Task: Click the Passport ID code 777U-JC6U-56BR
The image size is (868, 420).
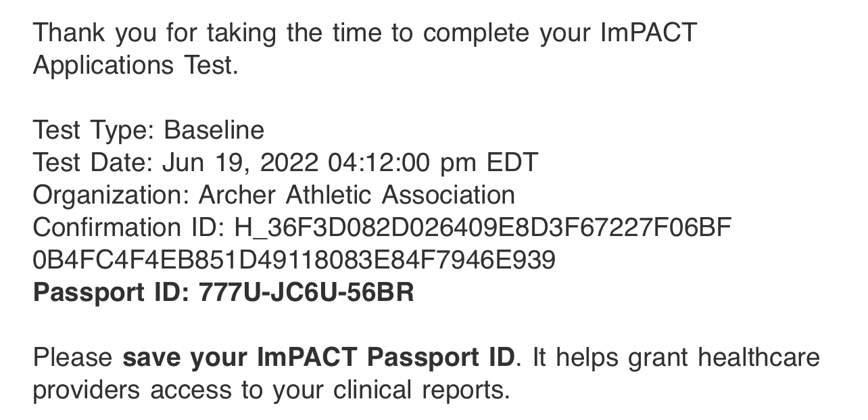Action: click(306, 292)
